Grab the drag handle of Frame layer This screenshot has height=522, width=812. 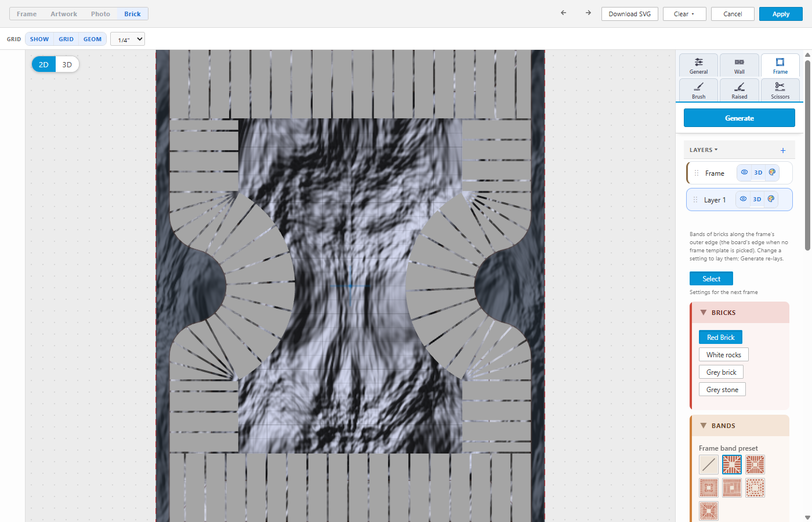coord(697,173)
